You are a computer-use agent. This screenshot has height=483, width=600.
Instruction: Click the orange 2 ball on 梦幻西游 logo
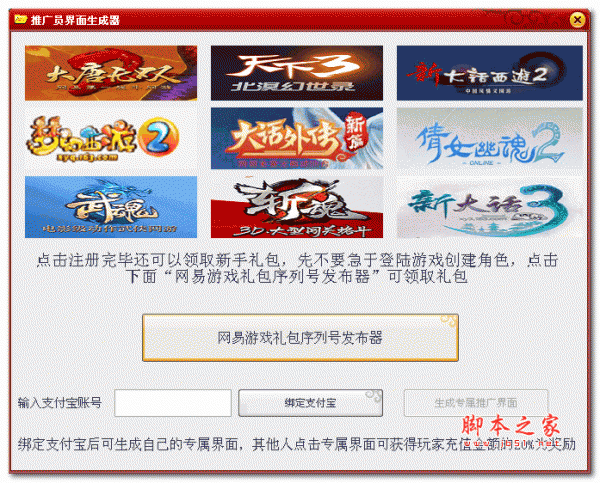(x=158, y=137)
